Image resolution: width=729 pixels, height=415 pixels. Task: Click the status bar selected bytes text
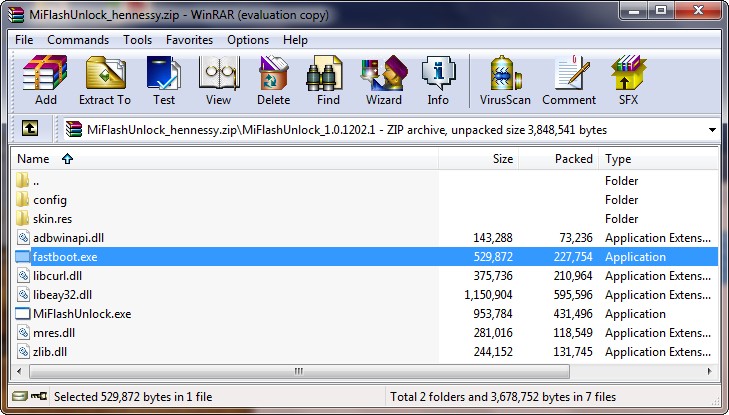coord(133,396)
